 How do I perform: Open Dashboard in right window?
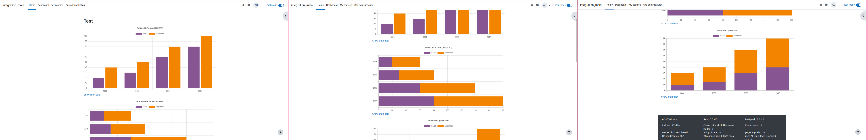tap(621, 5)
